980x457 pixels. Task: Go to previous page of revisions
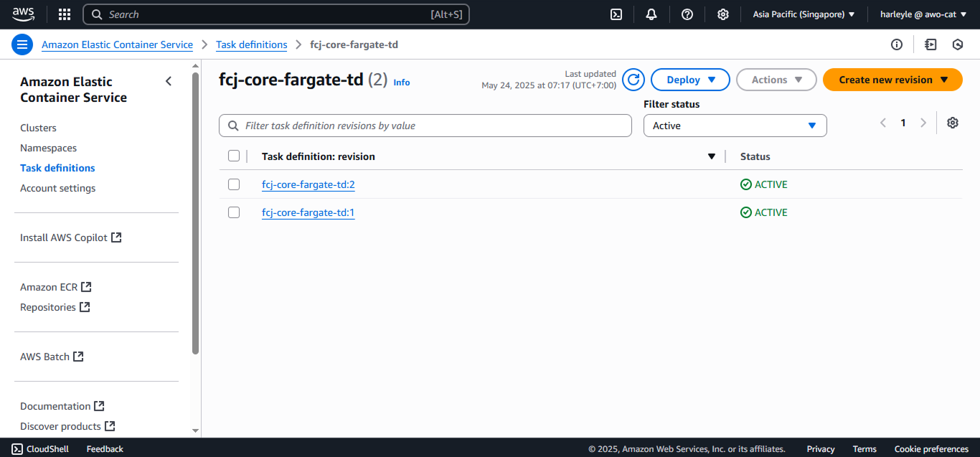coord(883,123)
